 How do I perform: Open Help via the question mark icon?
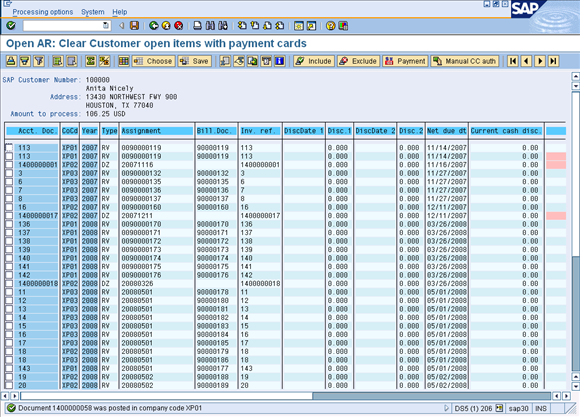pos(330,26)
